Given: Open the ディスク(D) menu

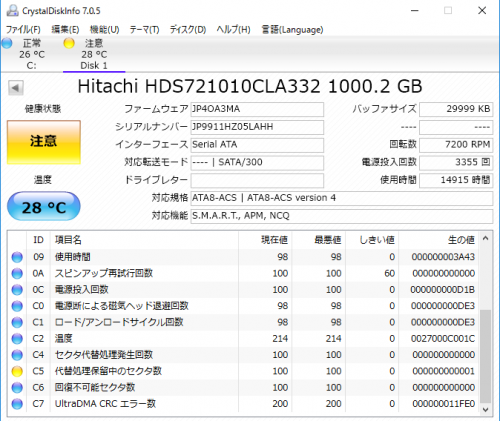Looking at the screenshot, I should (x=188, y=30).
